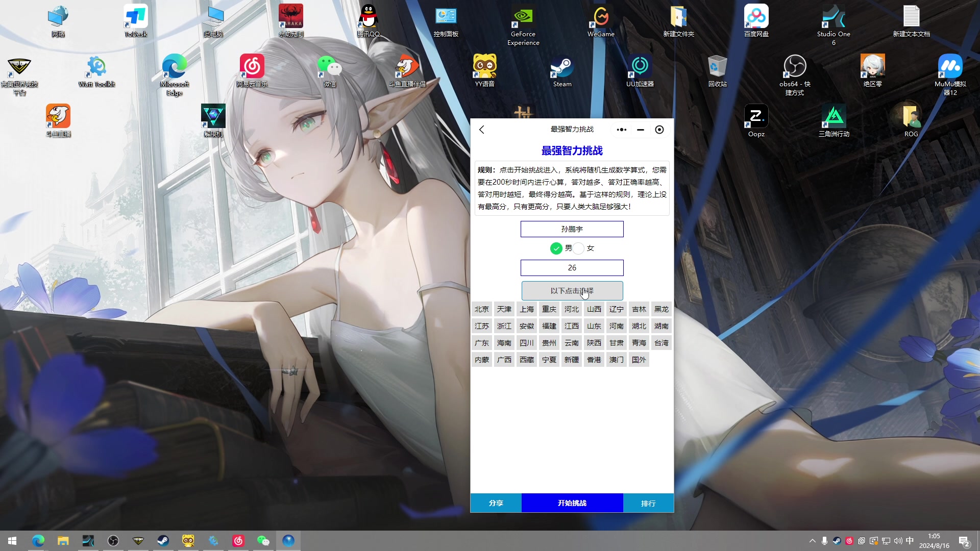Open the Watt Toolkit desktop icon
Image resolution: width=980 pixels, height=551 pixels.
tap(96, 71)
